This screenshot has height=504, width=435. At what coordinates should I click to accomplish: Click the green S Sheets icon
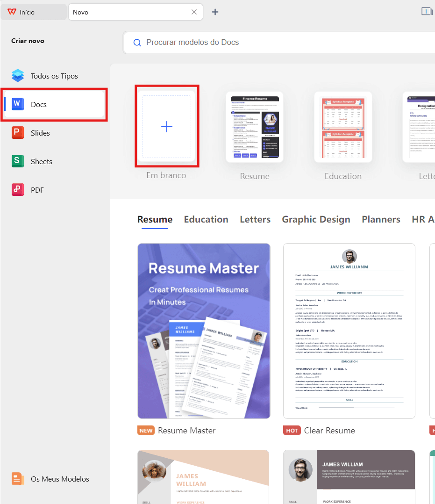pyautogui.click(x=18, y=161)
